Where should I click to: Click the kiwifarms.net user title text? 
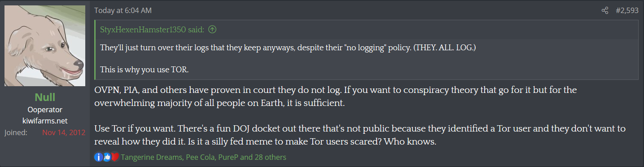(x=45, y=121)
